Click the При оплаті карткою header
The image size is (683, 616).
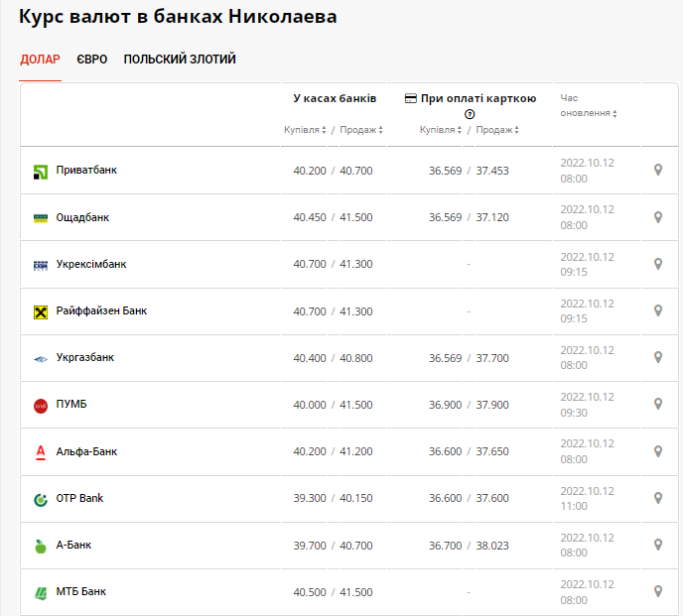click(x=478, y=98)
